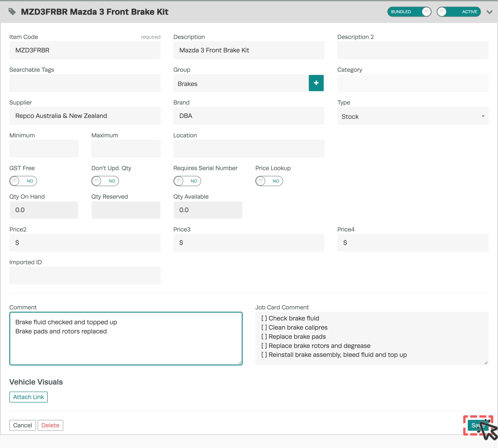The width and height of the screenshot is (498, 448).
Task: Click the Group field showing Brakes
Action: pyautogui.click(x=241, y=83)
